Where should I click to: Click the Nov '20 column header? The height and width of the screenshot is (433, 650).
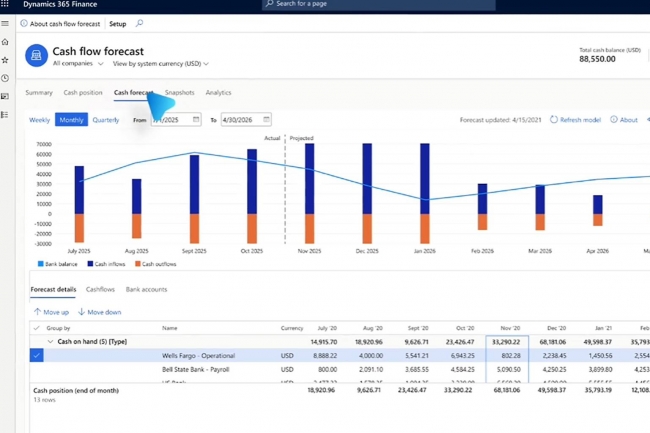click(510, 328)
